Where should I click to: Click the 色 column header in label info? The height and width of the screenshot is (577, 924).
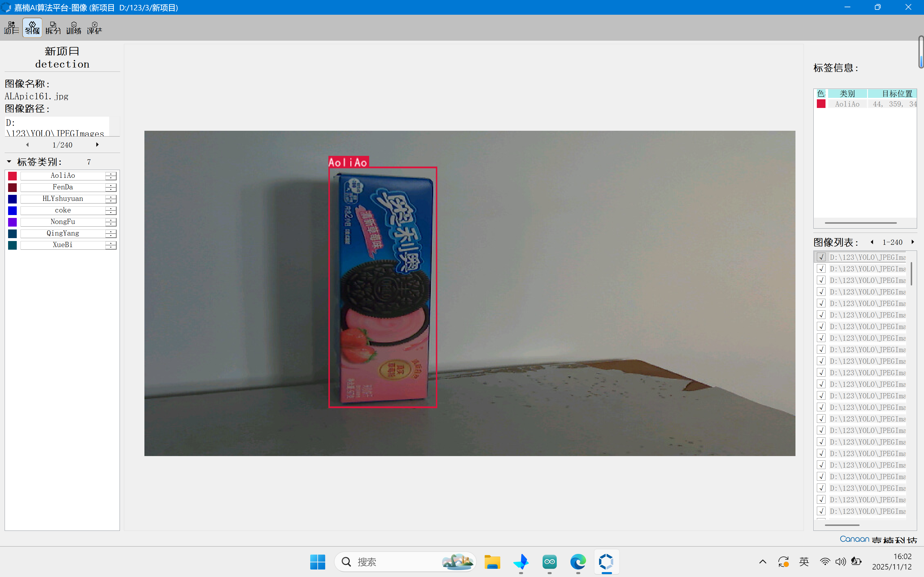click(821, 94)
